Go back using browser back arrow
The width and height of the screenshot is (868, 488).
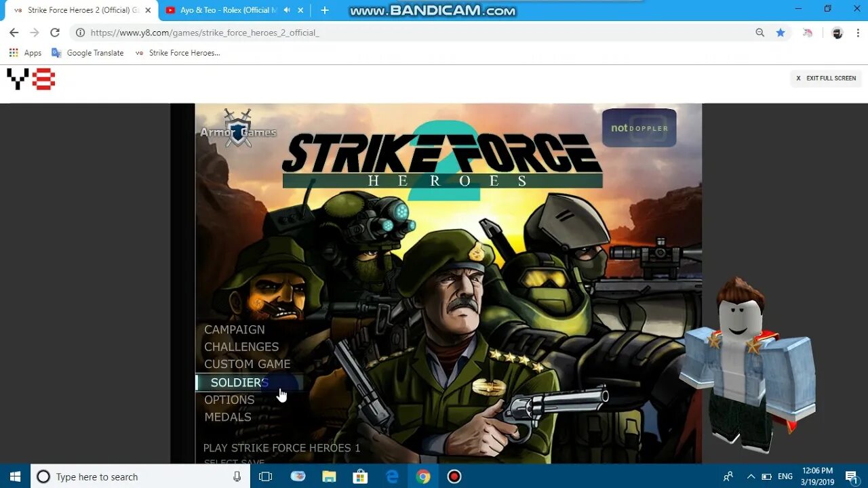point(14,33)
